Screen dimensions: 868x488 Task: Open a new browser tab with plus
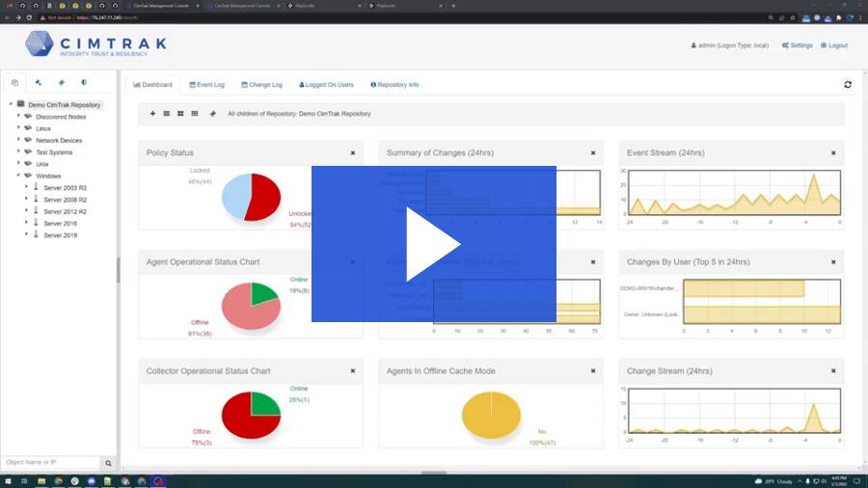[x=453, y=6]
